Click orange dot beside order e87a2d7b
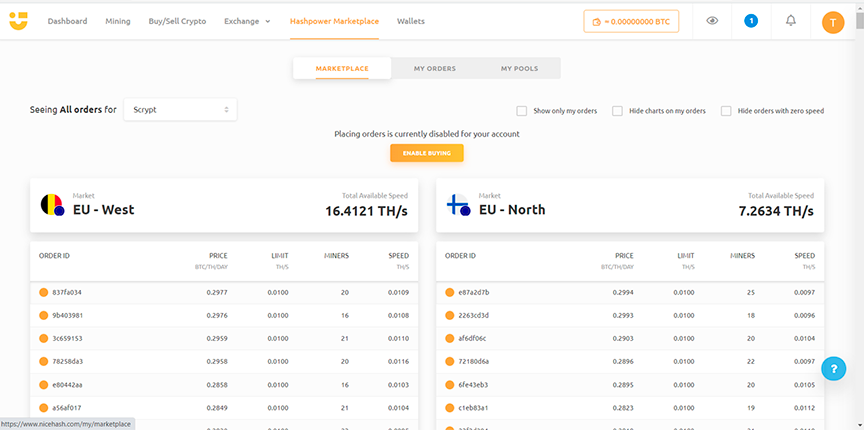 tap(450, 292)
